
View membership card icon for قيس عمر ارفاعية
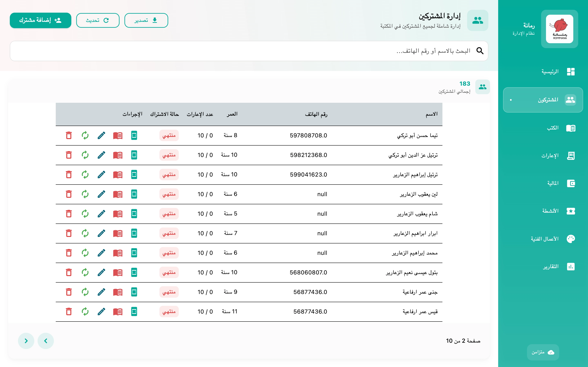point(134,311)
